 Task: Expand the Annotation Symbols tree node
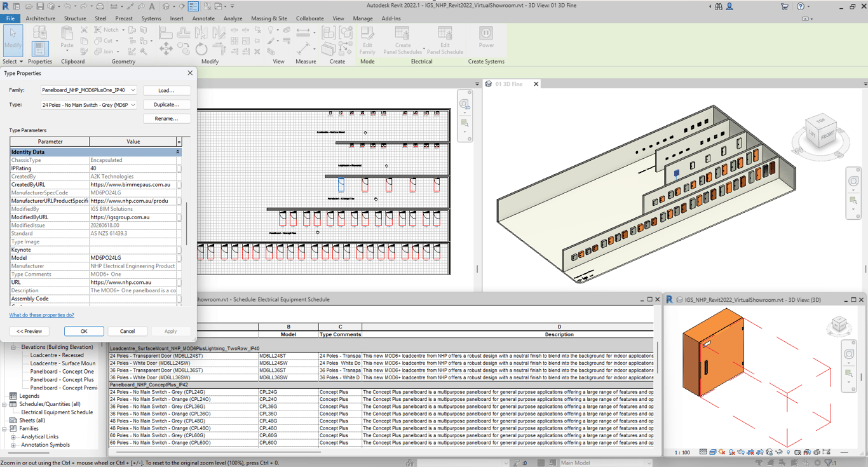pos(13,445)
